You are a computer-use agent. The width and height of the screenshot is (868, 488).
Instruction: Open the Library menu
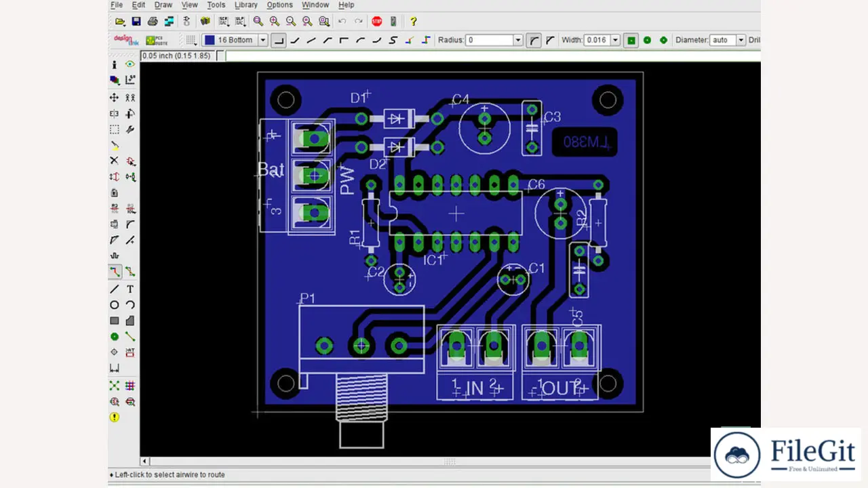(246, 5)
